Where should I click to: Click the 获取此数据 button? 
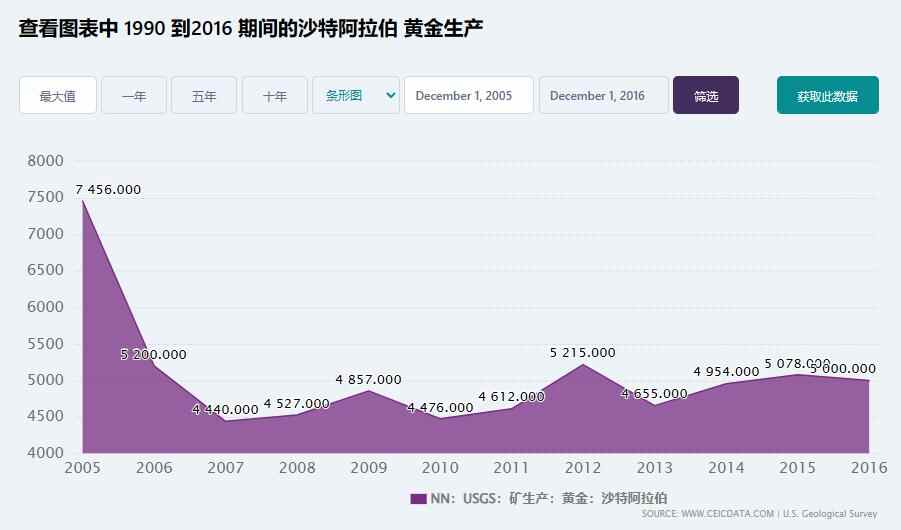(x=827, y=96)
